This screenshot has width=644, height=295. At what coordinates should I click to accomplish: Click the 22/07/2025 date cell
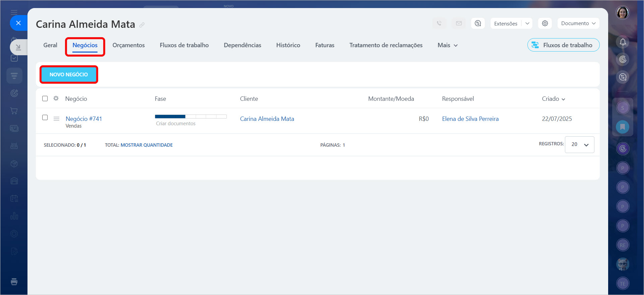[557, 119]
